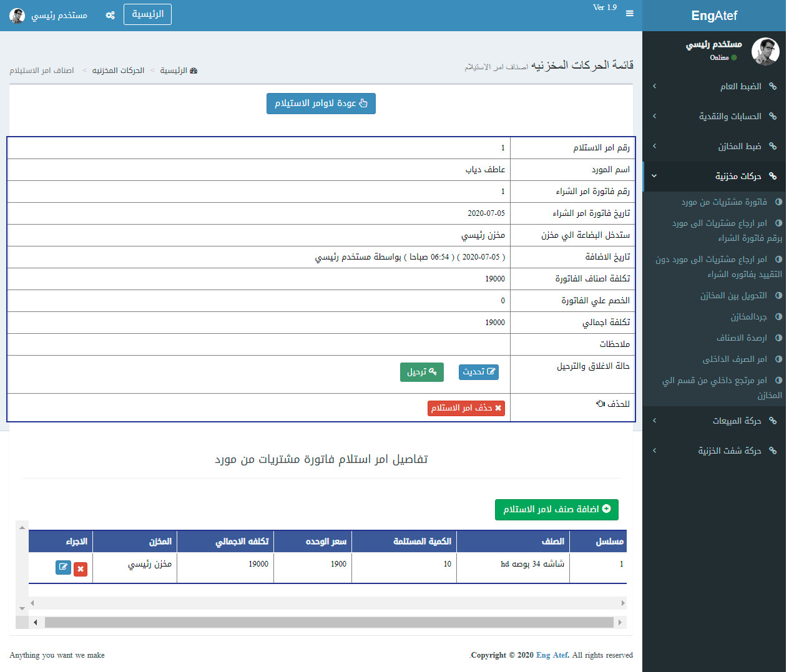
Task: Click the blue تحديث button
Action: [x=479, y=372]
